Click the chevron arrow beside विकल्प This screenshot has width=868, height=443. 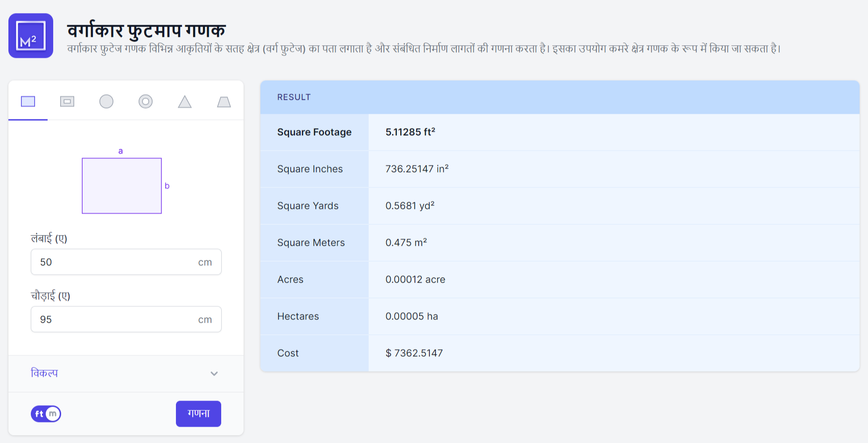(214, 374)
